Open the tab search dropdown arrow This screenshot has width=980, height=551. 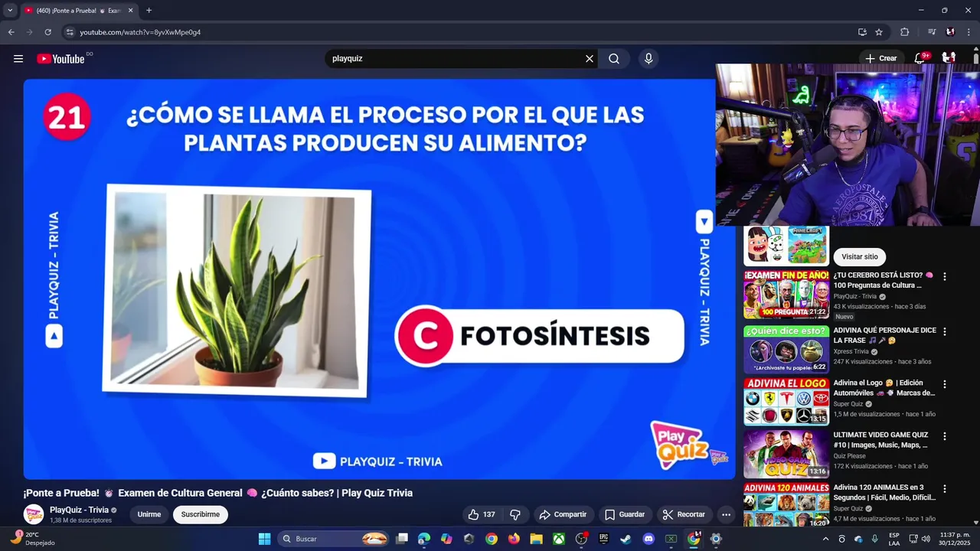click(x=10, y=10)
